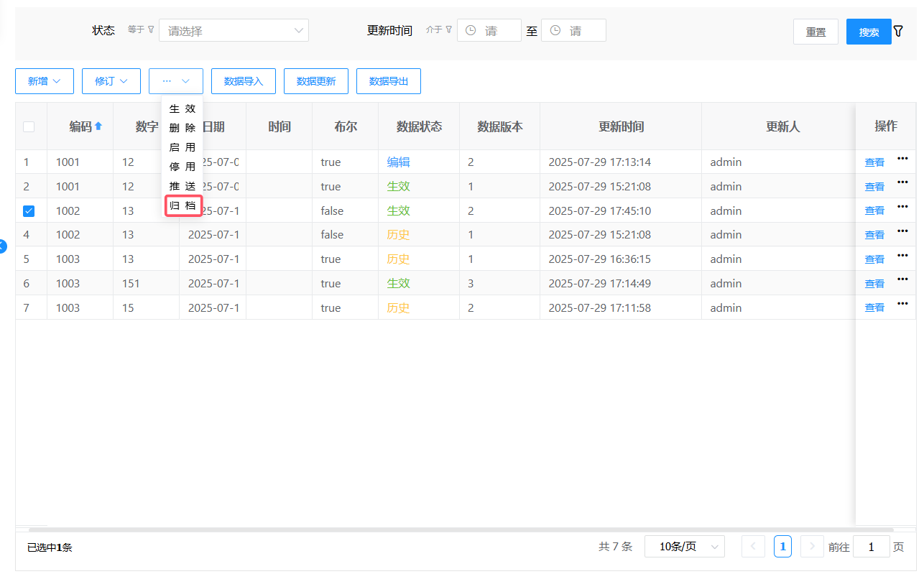Open the 10条/页 page size selector
924x574 pixels.
click(x=684, y=547)
